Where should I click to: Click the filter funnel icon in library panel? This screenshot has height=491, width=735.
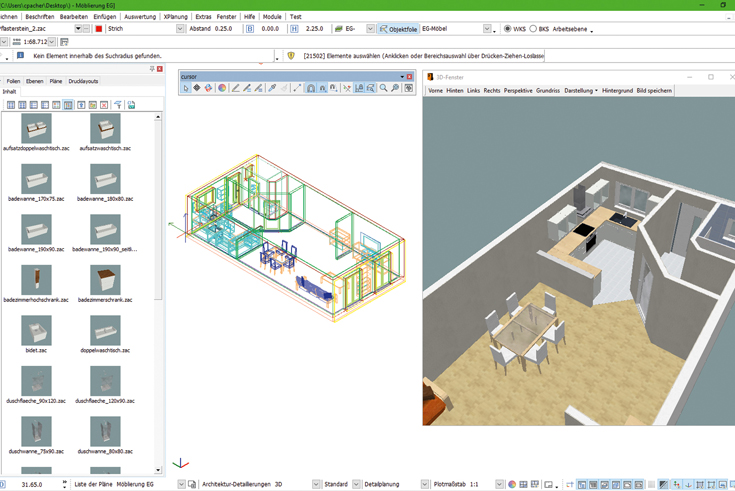(x=117, y=105)
